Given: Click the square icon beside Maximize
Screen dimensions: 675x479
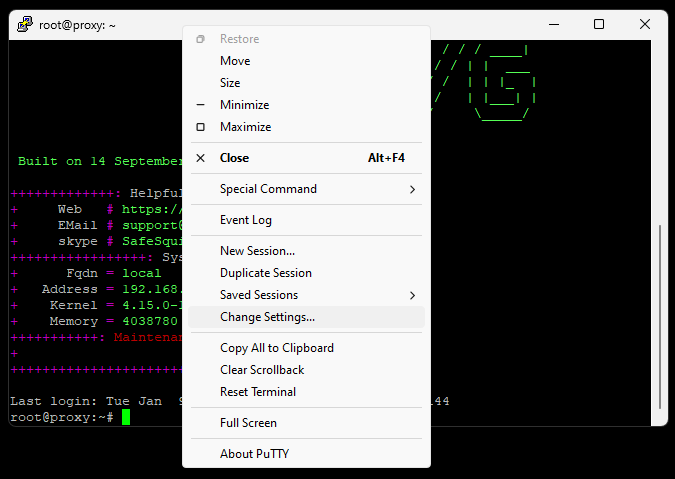Looking at the screenshot, I should coord(200,127).
